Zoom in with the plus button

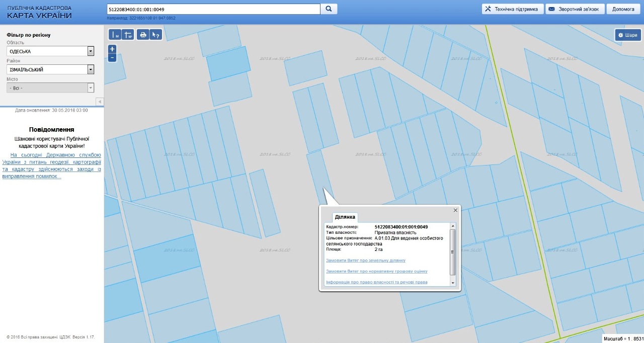click(112, 49)
